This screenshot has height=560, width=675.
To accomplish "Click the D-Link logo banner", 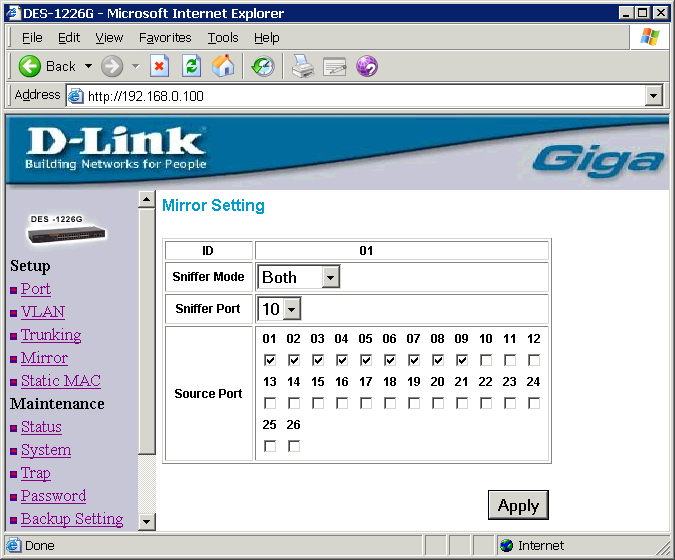I will pyautogui.click(x=115, y=148).
